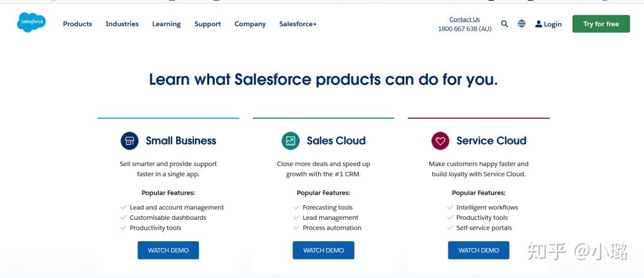Watch the Sales Cloud demo

point(323,250)
